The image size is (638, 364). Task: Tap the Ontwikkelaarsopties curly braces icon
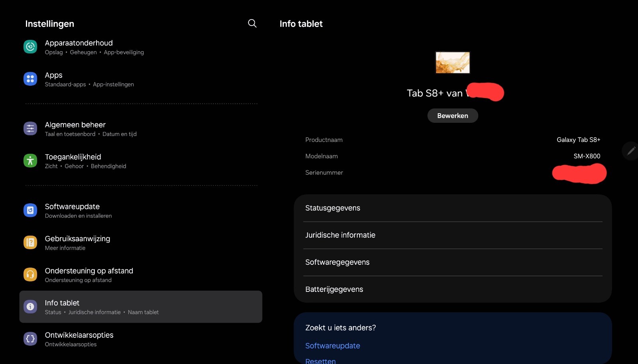click(30, 339)
